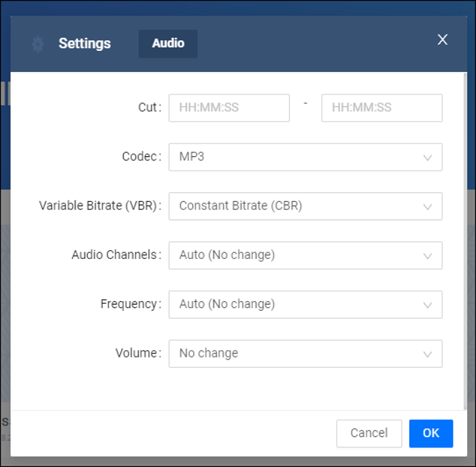Viewport: 476px width, 467px height.
Task: Click the chevron arrow in Volume field
Action: click(x=428, y=354)
